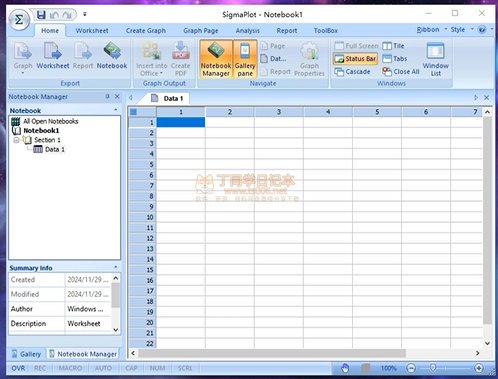Open the Style dropdown menu
Viewport: 498px width, 379px height.
462,30
